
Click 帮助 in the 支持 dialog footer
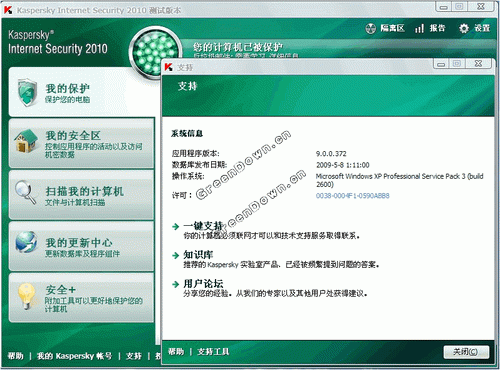pos(176,351)
